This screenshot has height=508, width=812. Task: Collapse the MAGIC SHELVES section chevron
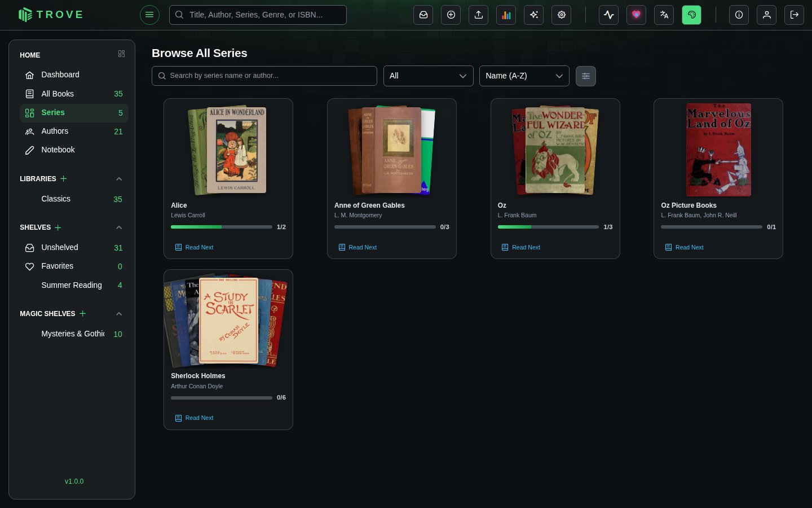pos(119,314)
